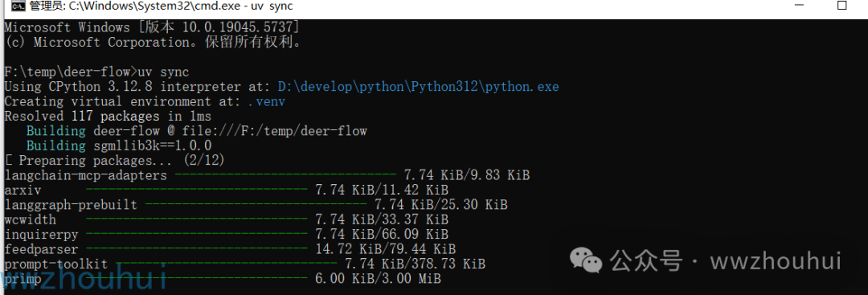Click the arxiv download progress bar
The width and height of the screenshot is (868, 295).
click(x=197, y=191)
